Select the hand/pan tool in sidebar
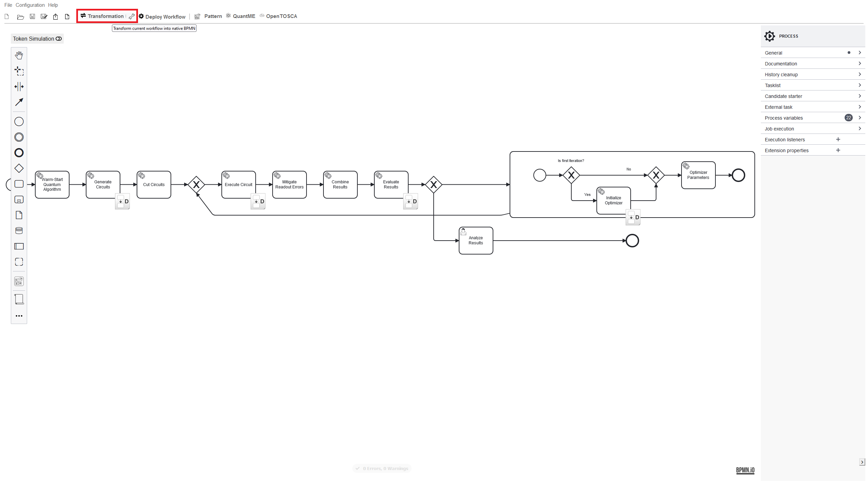The width and height of the screenshot is (868, 488). point(19,55)
